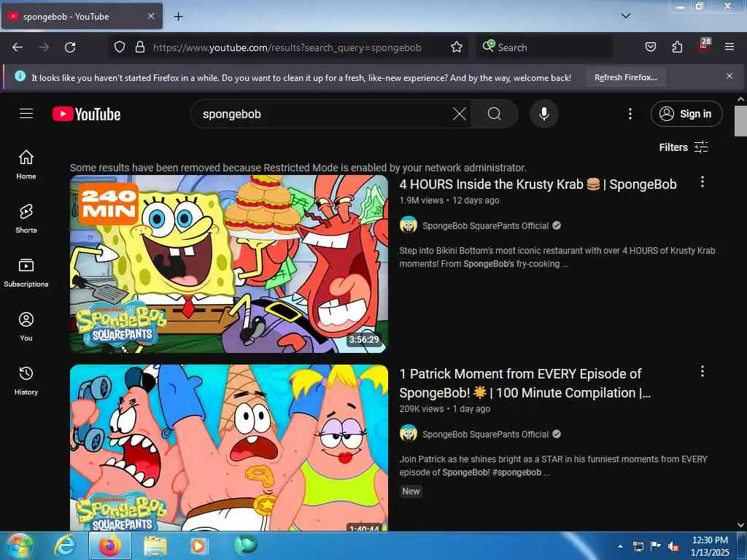This screenshot has width=747, height=560.
Task: Switch to the spongebob - YouTube tab
Action: [x=82, y=16]
